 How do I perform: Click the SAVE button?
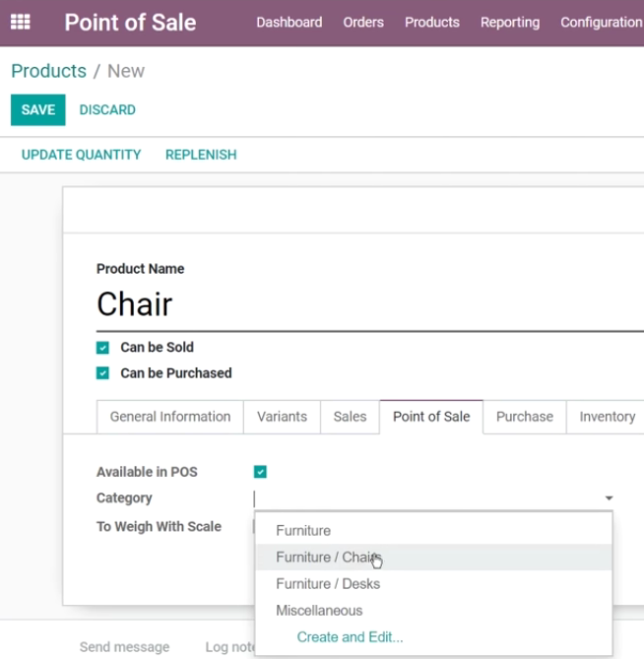pyautogui.click(x=38, y=109)
